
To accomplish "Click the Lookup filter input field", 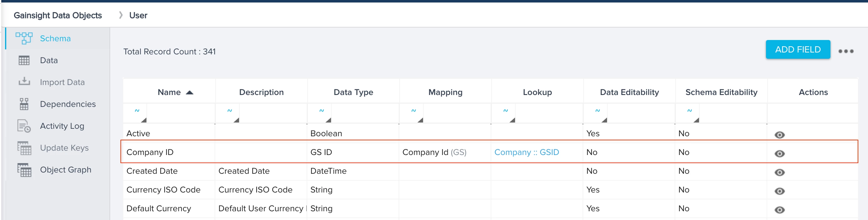I will (549, 114).
